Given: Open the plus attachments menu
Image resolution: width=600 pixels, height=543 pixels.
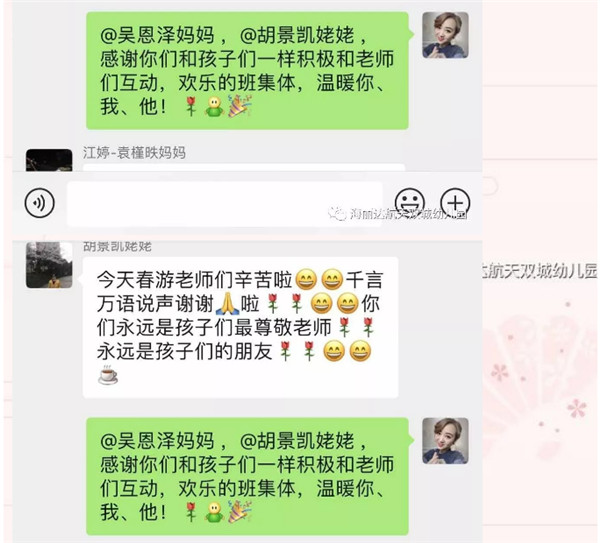Looking at the screenshot, I should coord(455,202).
